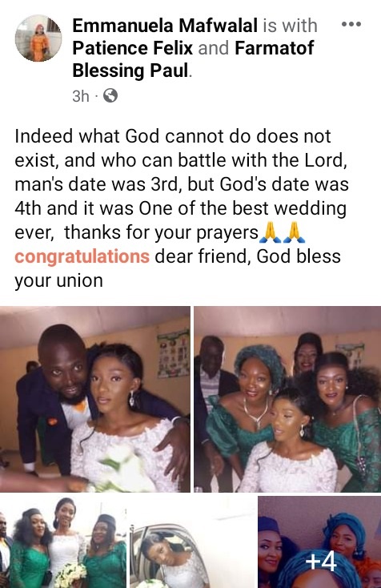Tap the second praying hands emoji
The height and width of the screenshot is (588, 381).
pos(295,232)
